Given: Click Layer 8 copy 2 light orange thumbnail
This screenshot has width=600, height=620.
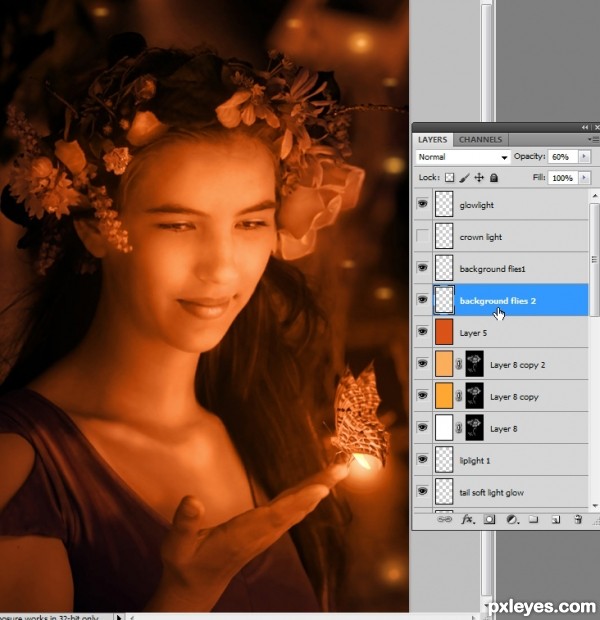Looking at the screenshot, I should click(444, 363).
